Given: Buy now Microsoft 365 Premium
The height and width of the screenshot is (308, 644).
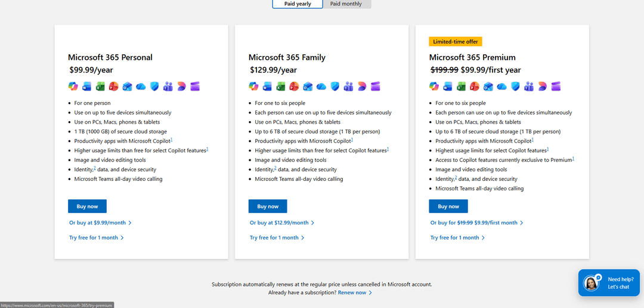Looking at the screenshot, I should click(448, 207).
